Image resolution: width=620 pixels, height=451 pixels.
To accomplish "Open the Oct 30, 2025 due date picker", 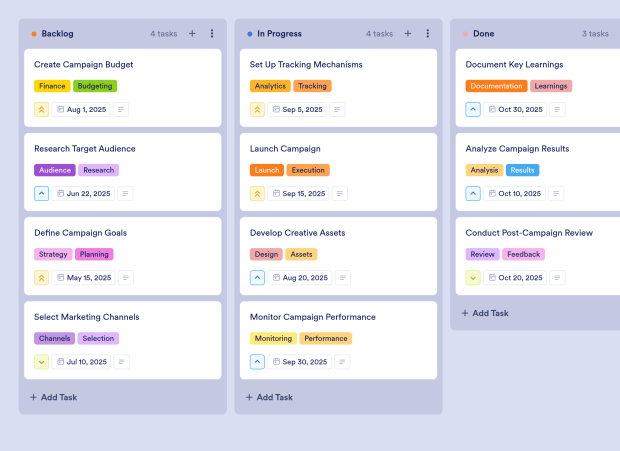I will point(515,109).
